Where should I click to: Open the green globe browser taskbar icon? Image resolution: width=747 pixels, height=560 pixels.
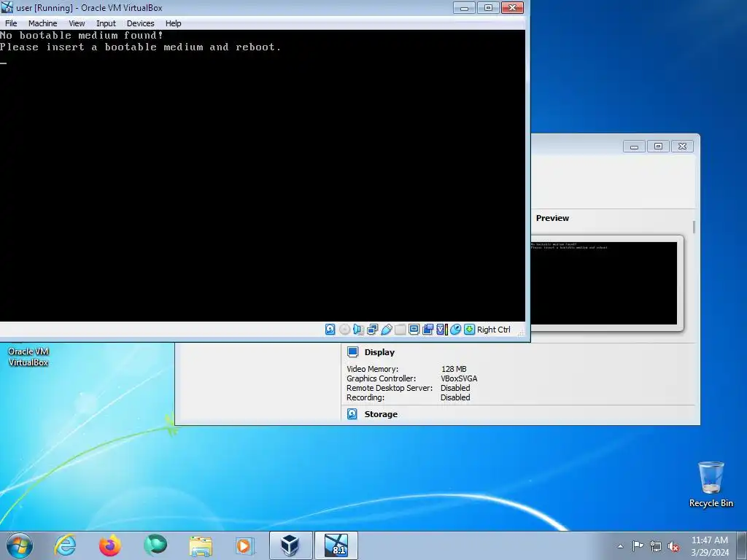point(155,545)
